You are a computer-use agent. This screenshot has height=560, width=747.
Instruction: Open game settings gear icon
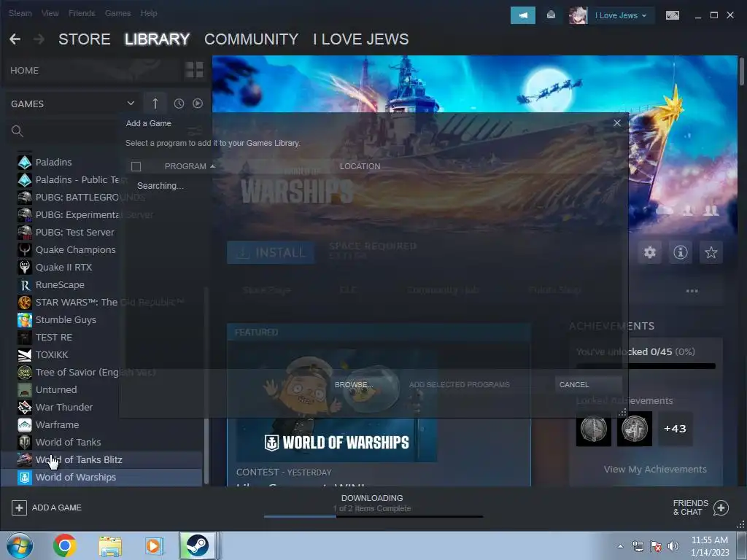[x=650, y=252]
